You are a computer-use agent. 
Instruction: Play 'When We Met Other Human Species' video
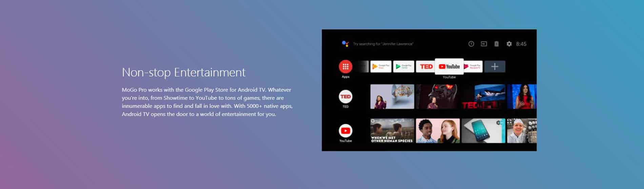(392, 130)
